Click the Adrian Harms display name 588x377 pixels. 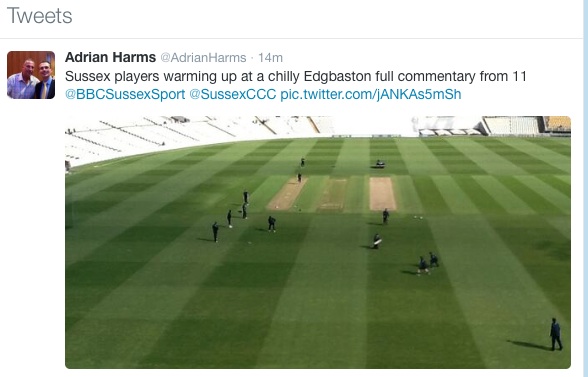110,57
